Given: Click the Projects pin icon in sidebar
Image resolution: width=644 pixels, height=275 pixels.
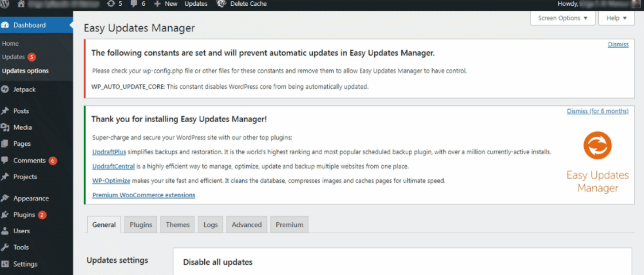Looking at the screenshot, I should tap(5, 177).
